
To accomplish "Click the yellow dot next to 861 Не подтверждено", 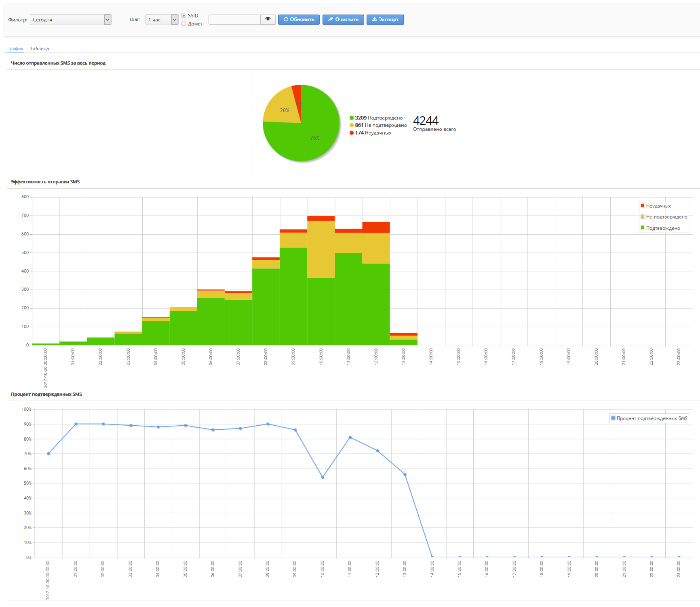I will (352, 125).
